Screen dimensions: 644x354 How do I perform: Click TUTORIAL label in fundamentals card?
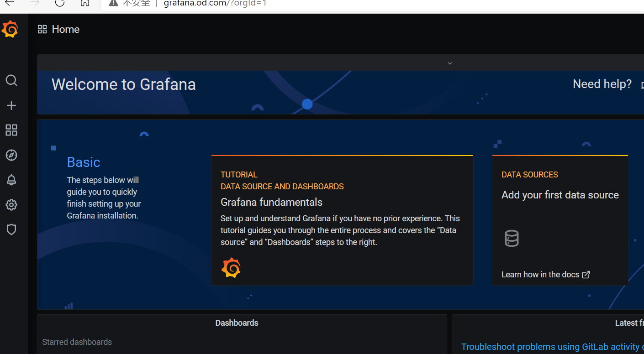(239, 175)
